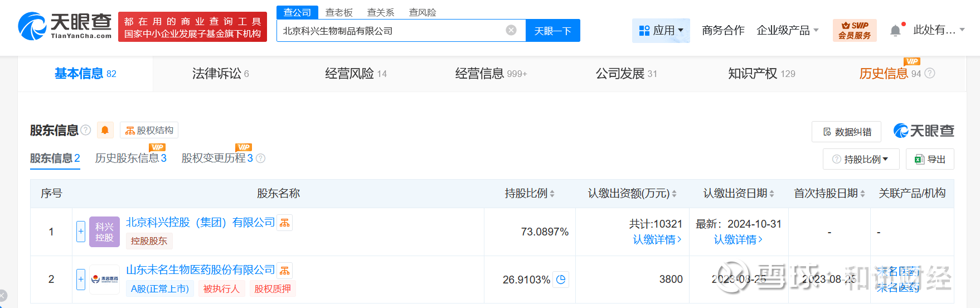Switch to the 经营信息 tab
The image size is (980, 308).
(491, 74)
